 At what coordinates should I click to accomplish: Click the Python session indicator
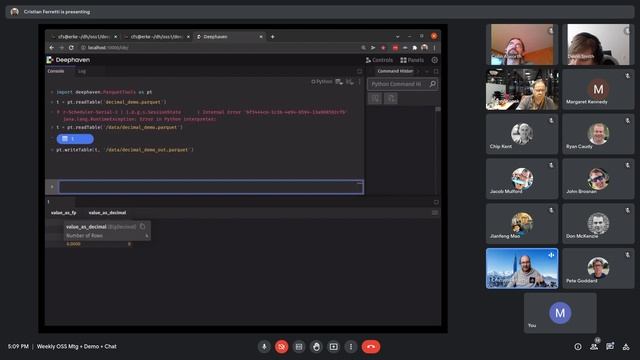[x=322, y=82]
